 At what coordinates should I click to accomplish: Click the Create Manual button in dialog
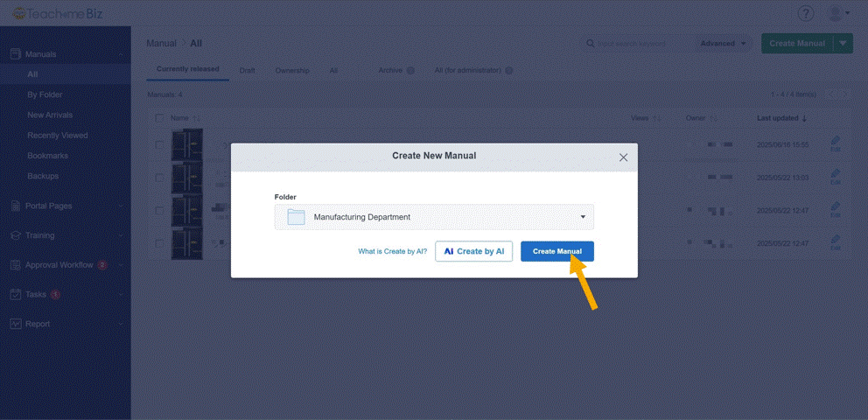pyautogui.click(x=556, y=251)
